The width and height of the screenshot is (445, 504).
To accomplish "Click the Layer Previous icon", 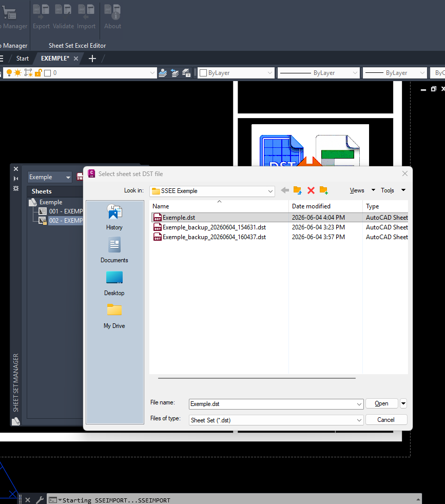I will [175, 73].
